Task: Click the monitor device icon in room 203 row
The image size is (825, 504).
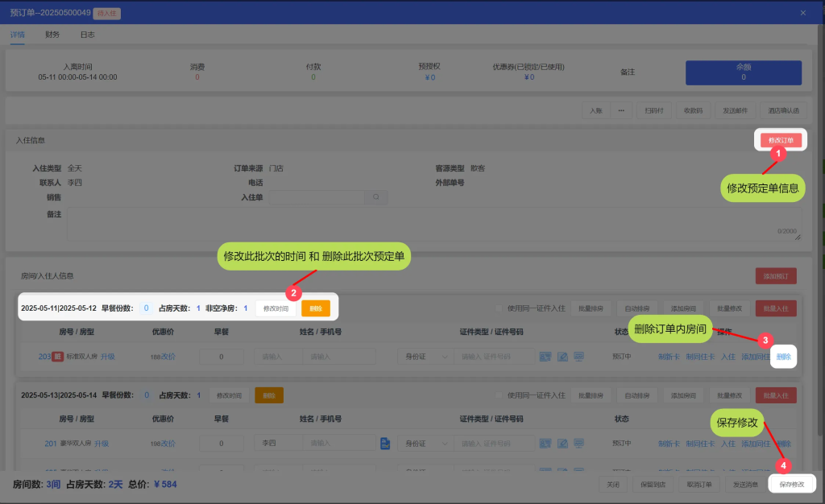Action: (x=578, y=357)
